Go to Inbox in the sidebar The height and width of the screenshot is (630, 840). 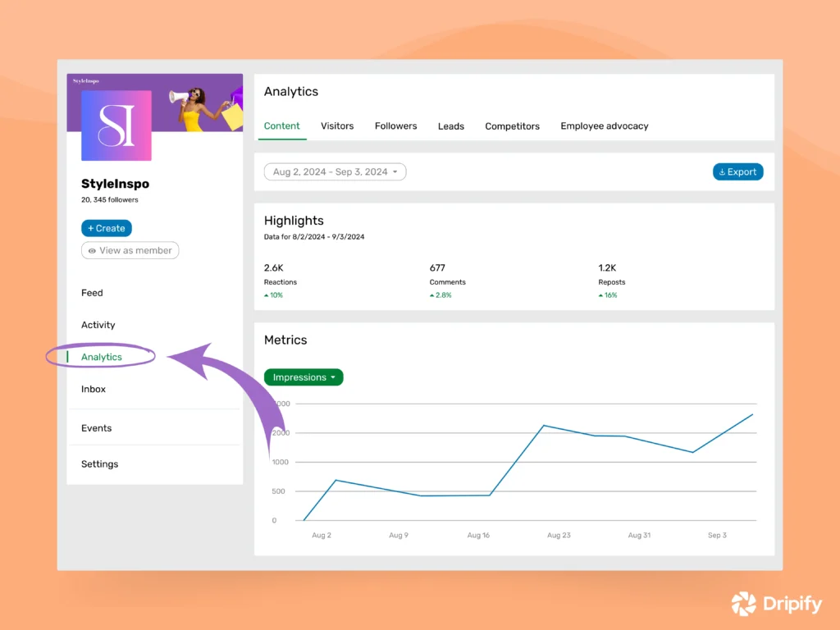[93, 389]
